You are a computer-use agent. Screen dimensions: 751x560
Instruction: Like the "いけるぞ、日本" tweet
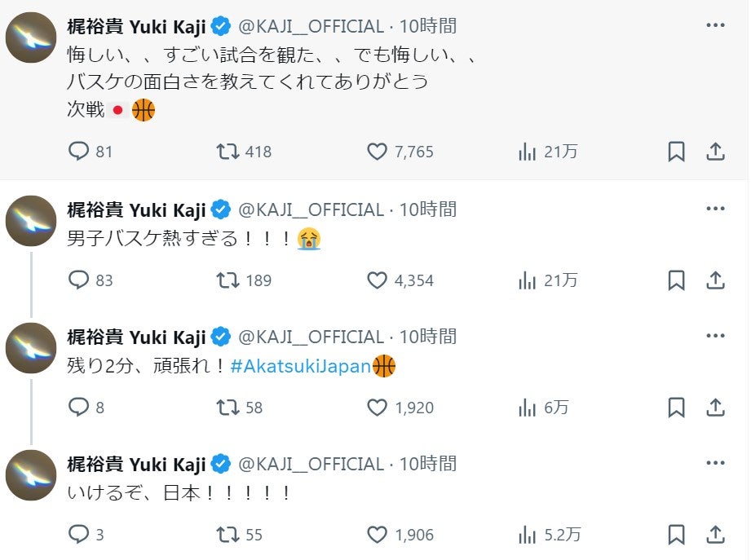pos(376,536)
